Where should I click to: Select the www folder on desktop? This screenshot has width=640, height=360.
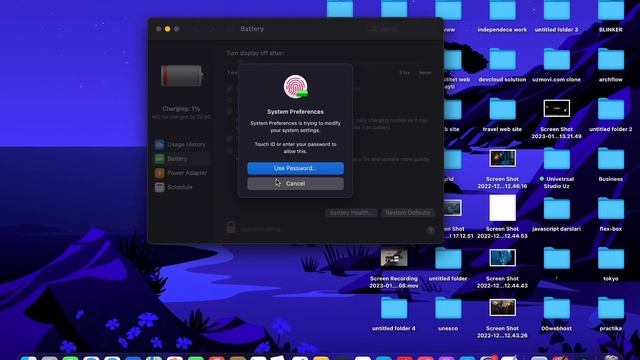tap(448, 10)
